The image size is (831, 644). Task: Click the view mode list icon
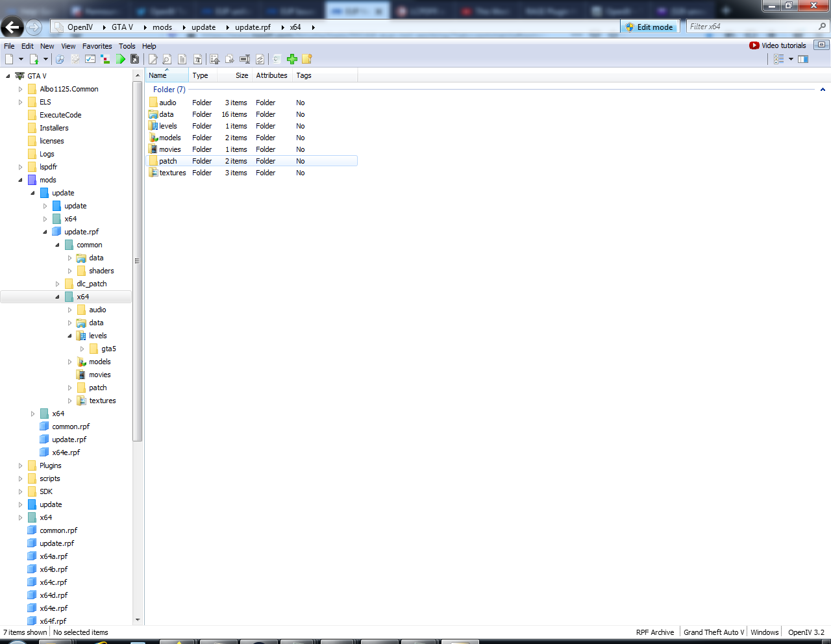pyautogui.click(x=779, y=59)
